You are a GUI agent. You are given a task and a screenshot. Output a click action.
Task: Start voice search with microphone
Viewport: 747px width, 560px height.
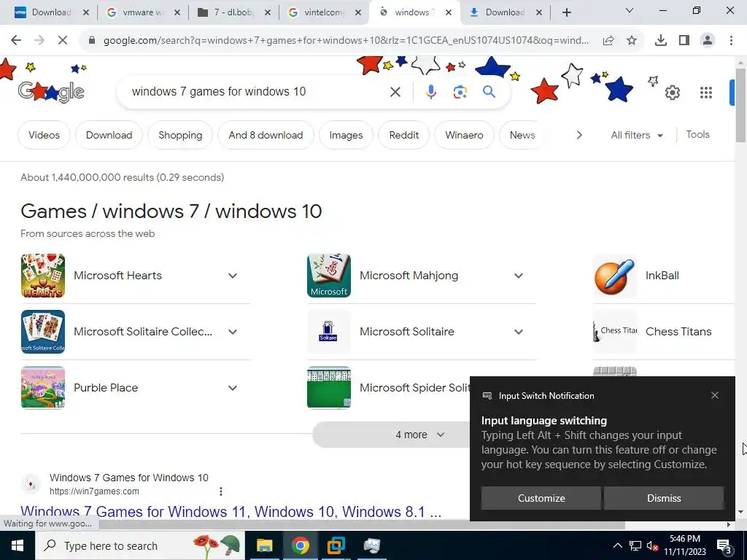click(430, 92)
